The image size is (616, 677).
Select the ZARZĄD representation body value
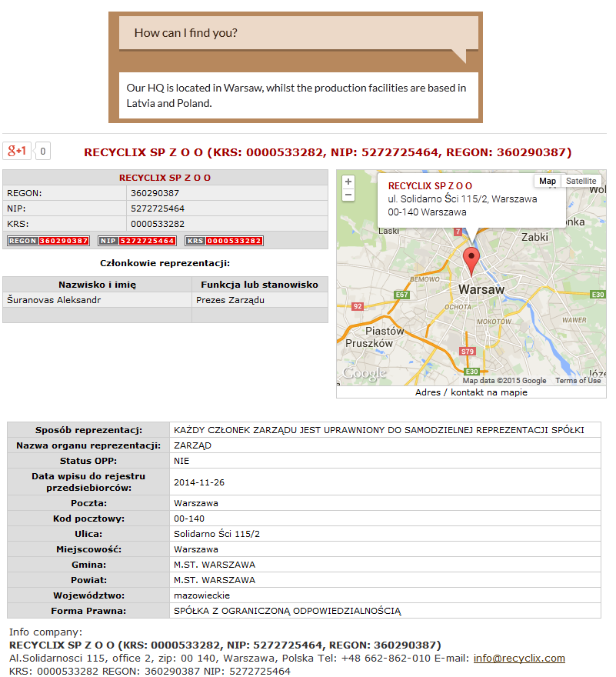point(192,445)
